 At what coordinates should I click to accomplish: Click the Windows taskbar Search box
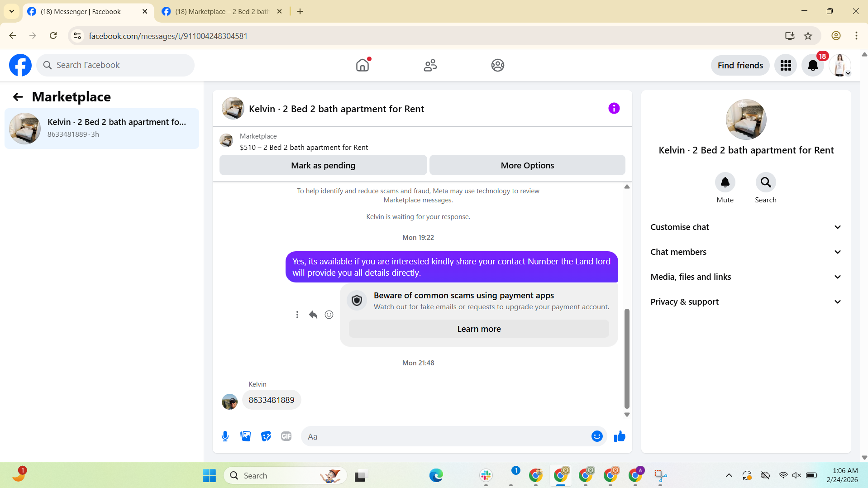pos(285,475)
